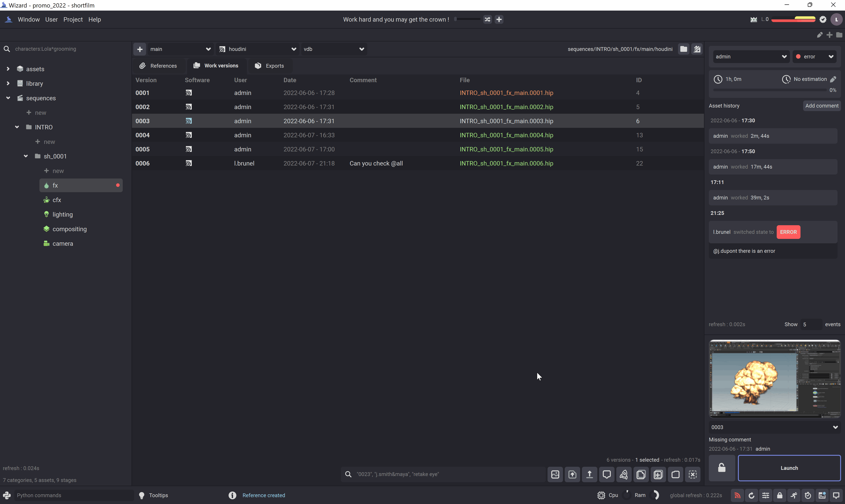Collapse the sequences tree node
The height and width of the screenshot is (504, 845).
click(x=8, y=98)
